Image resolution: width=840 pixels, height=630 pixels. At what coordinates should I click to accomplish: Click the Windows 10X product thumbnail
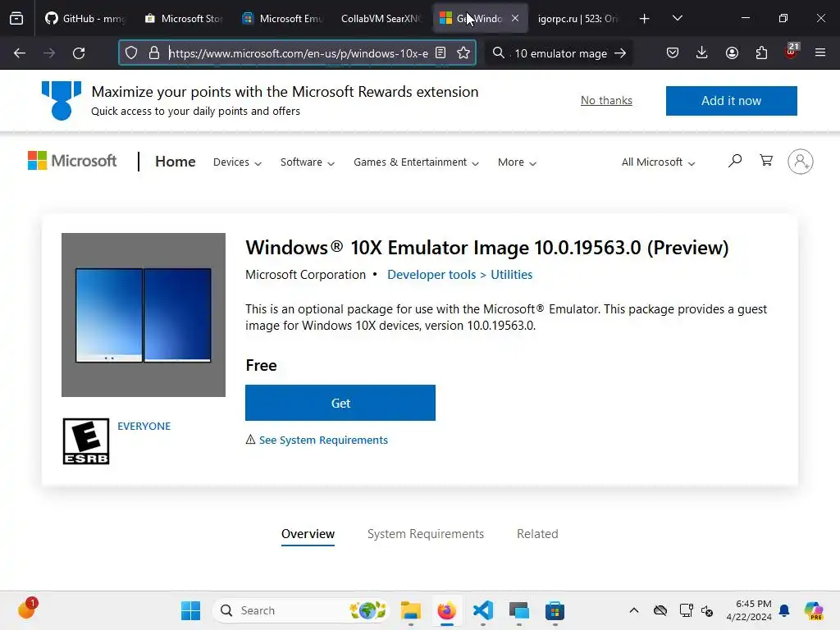(x=144, y=315)
